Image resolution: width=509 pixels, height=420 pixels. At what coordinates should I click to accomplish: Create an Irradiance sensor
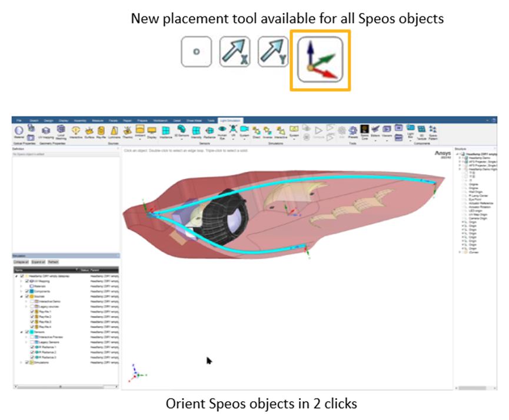pyautogui.click(x=165, y=132)
